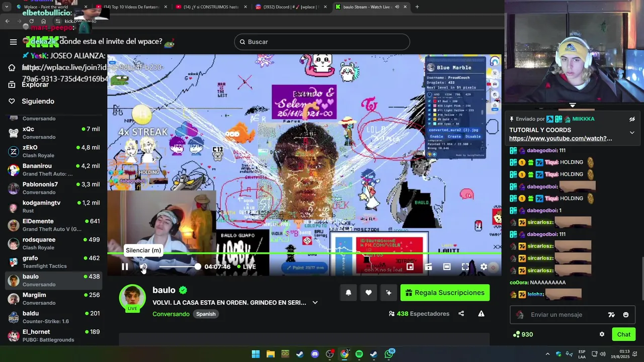Toggle theater mode in the player
This screenshot has width=644, height=362.
(x=447, y=266)
